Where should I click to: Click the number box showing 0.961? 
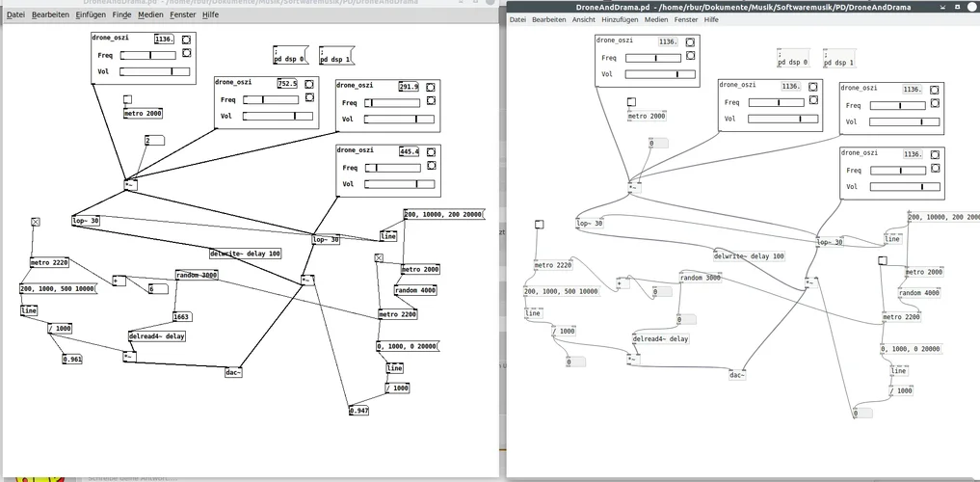[x=72, y=359]
